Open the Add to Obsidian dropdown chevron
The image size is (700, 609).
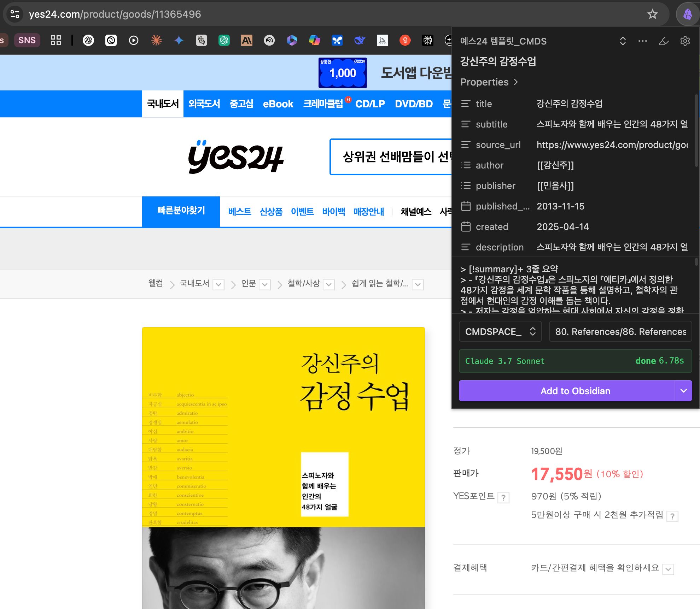click(683, 391)
